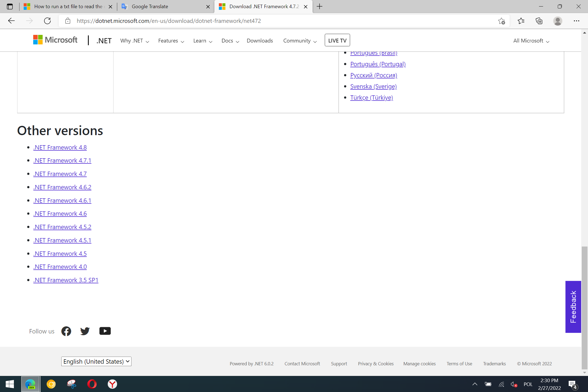
Task: Open the .NET Framework 4.8 link
Action: coord(60,147)
